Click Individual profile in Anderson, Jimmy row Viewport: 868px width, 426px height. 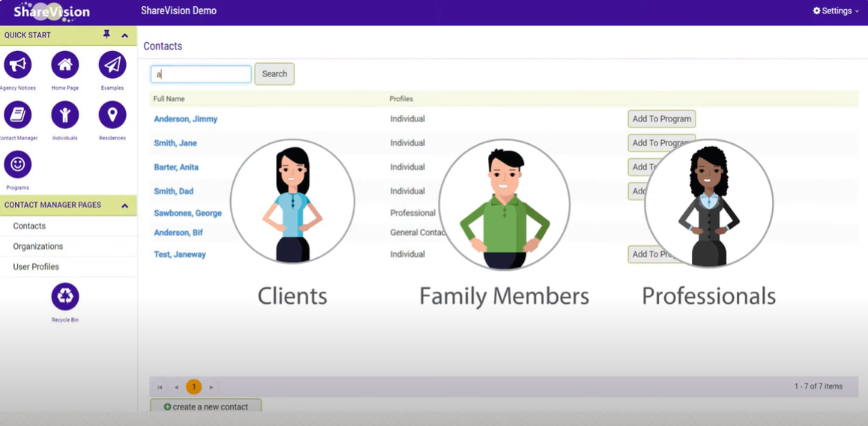[408, 118]
